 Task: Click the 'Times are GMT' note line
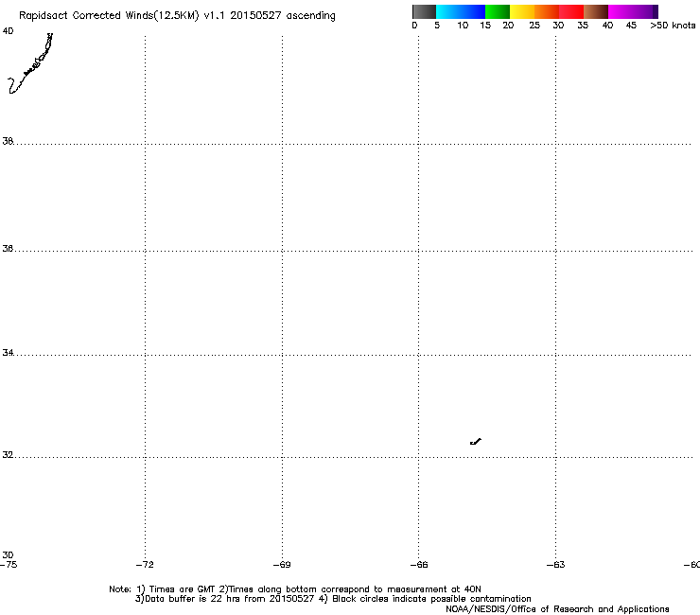click(x=295, y=589)
